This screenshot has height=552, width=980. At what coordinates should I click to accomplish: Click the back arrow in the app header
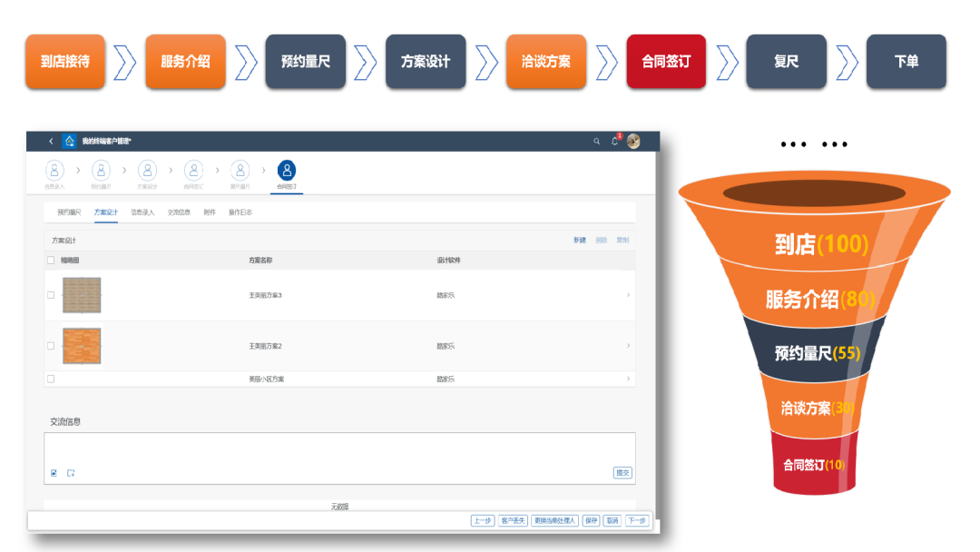point(51,142)
